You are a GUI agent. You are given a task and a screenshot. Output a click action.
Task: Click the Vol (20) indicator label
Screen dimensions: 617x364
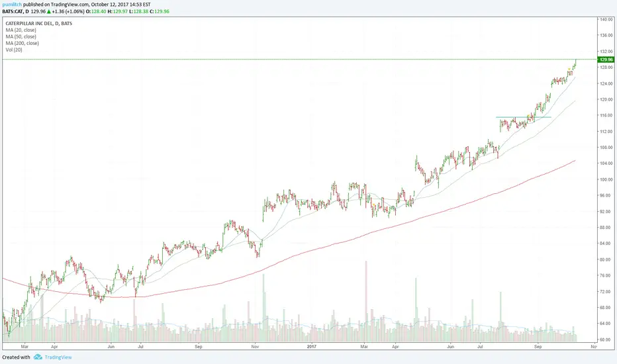pyautogui.click(x=14, y=50)
